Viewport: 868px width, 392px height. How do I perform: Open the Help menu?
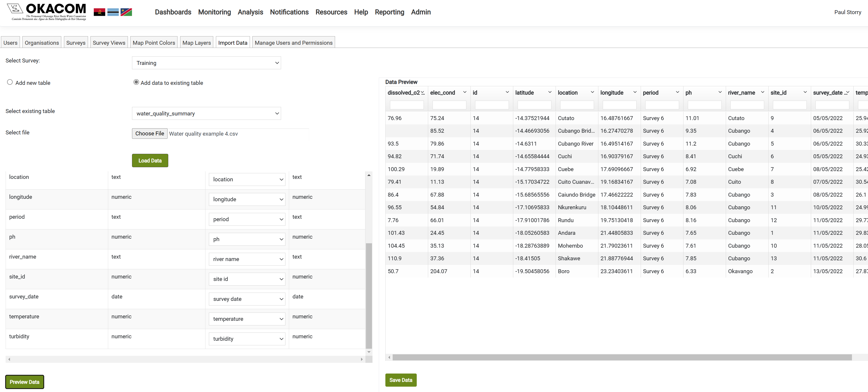361,12
